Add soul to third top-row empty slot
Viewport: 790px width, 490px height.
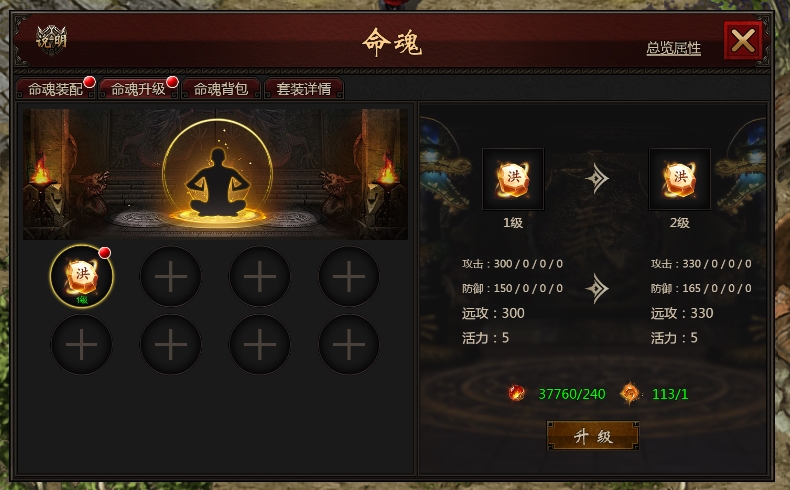pos(259,276)
